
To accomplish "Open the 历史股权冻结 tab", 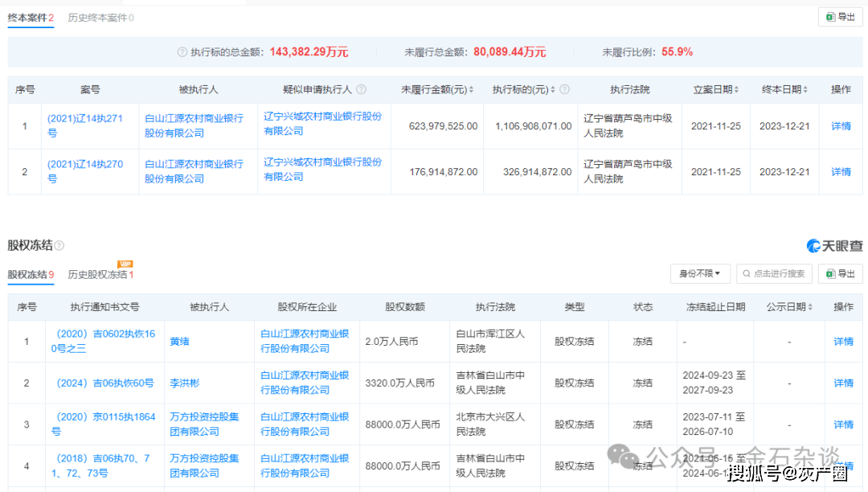I will coord(100,274).
